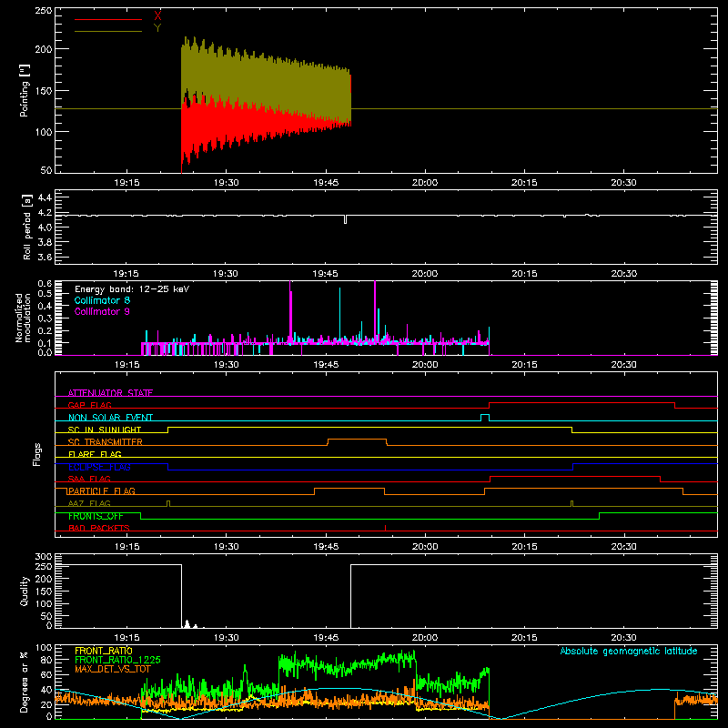Click the Quality axis title
Image resolution: width=728 pixels, height=728 pixels.
coord(25,591)
